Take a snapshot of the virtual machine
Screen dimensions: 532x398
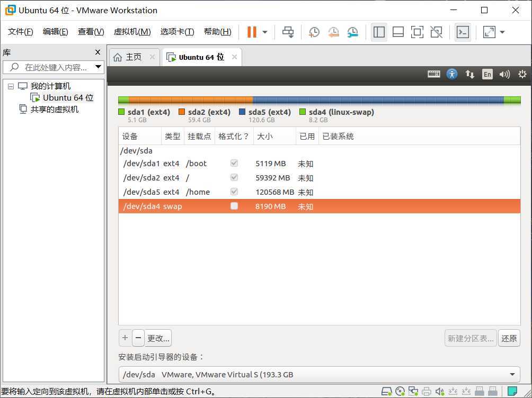[314, 32]
